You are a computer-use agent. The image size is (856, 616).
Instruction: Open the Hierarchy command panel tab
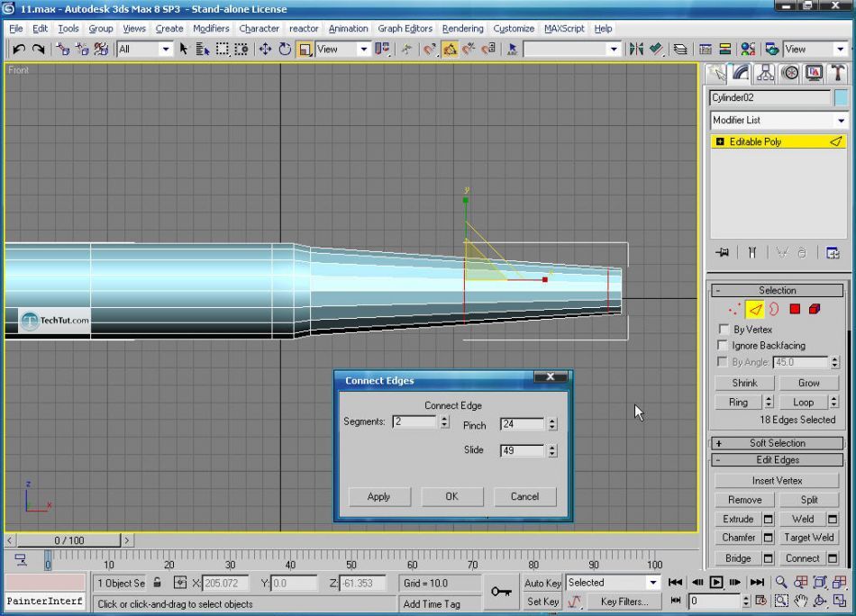point(766,73)
